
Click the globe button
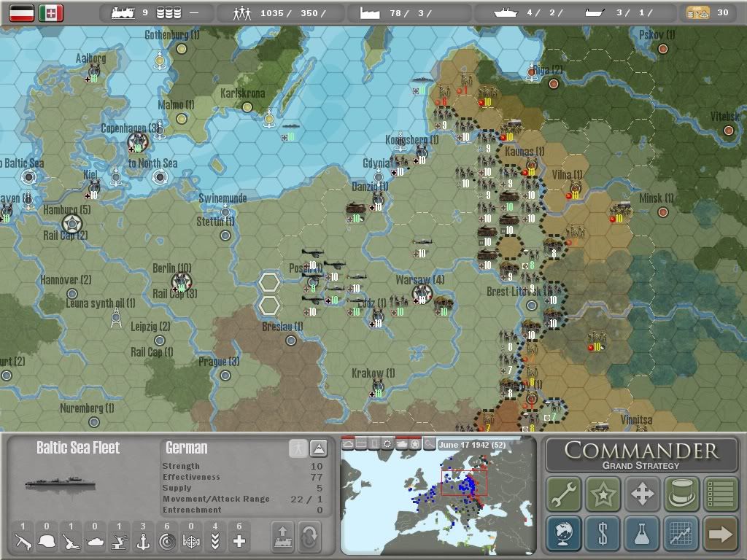click(x=564, y=533)
